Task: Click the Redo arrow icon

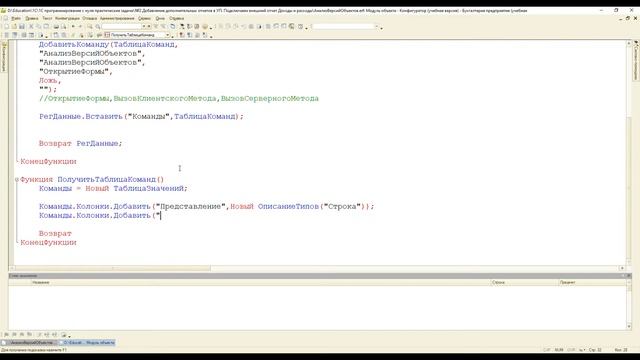Action: 80,27
